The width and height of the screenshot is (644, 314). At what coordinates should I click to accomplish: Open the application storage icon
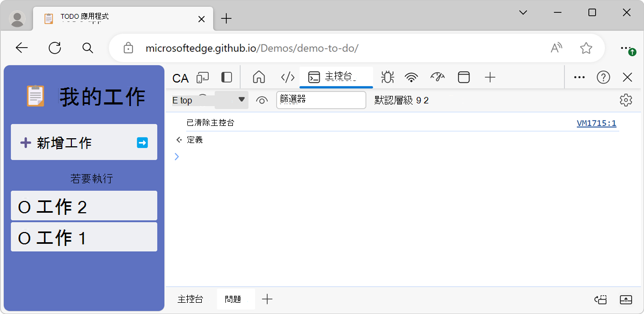[x=464, y=77]
